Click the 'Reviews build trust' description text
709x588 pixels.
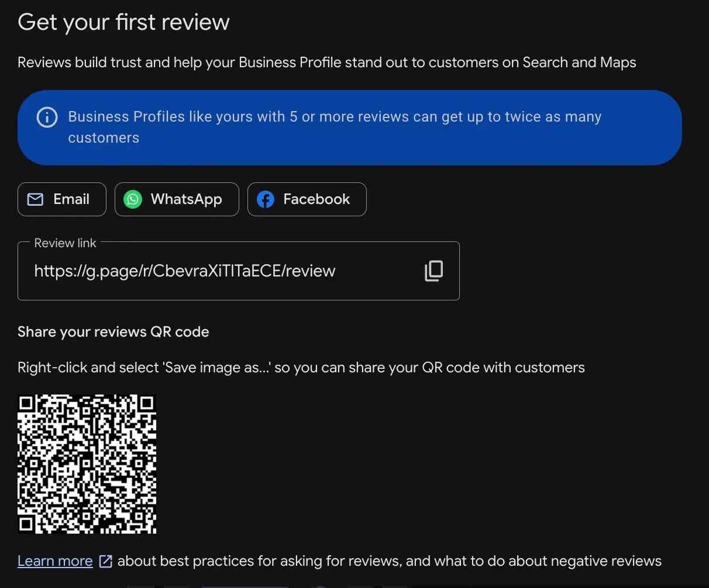(327, 63)
